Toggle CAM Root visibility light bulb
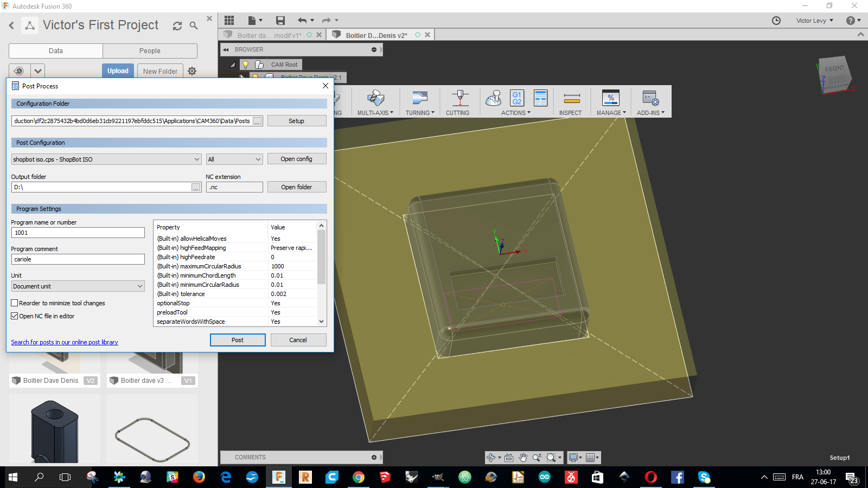This screenshot has height=488, width=868. coord(245,65)
